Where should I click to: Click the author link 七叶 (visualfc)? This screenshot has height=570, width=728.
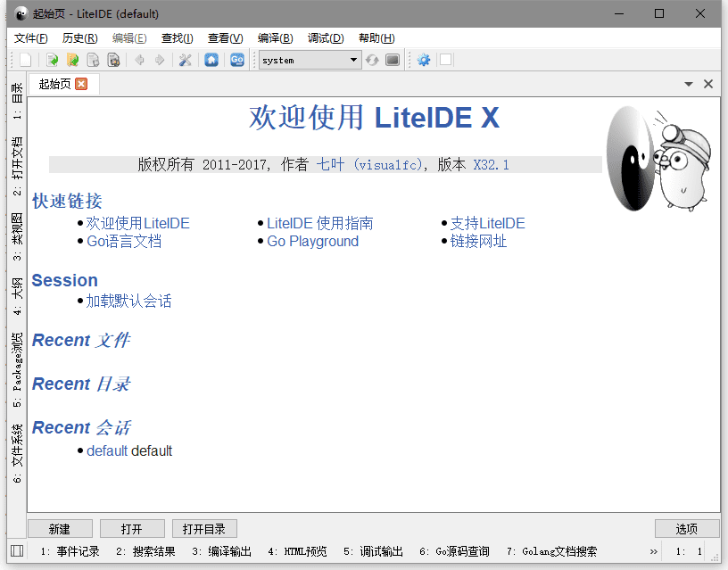coord(369,164)
